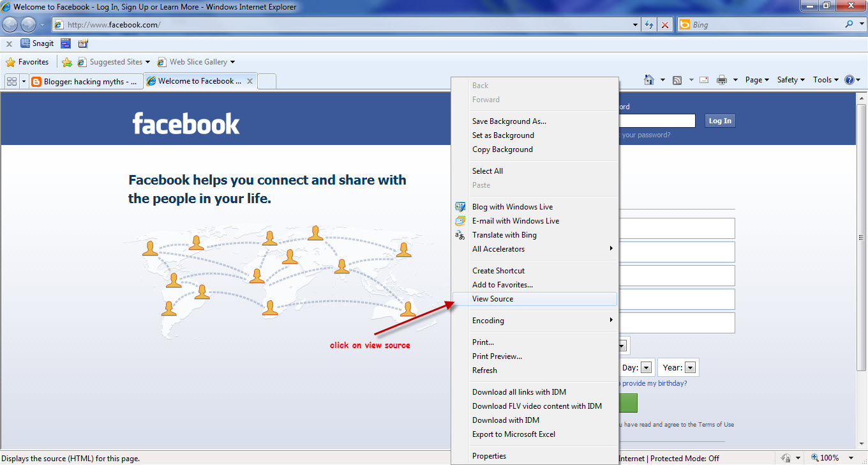Select Translate with Bing

535,235
